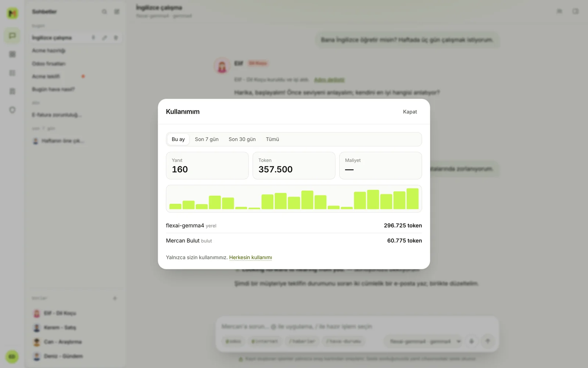
Task: Click the /hava-durumu shortcut chip
Action: tap(343, 342)
